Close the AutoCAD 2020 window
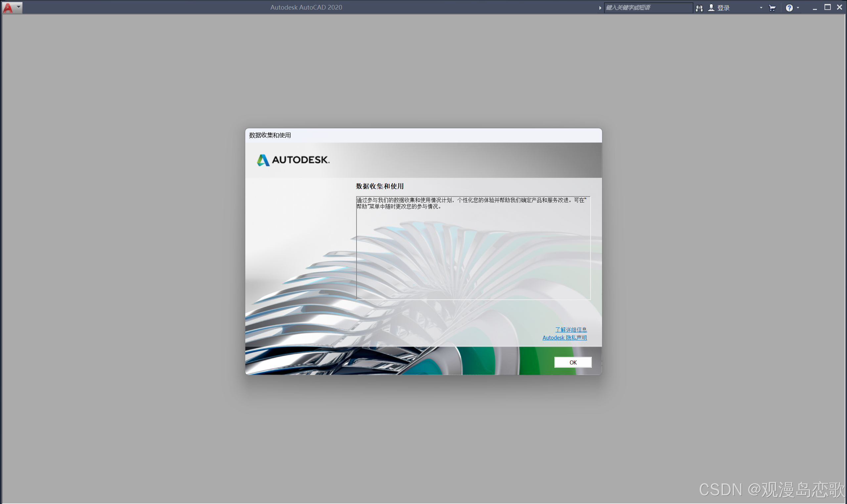The width and height of the screenshot is (847, 504). click(839, 8)
